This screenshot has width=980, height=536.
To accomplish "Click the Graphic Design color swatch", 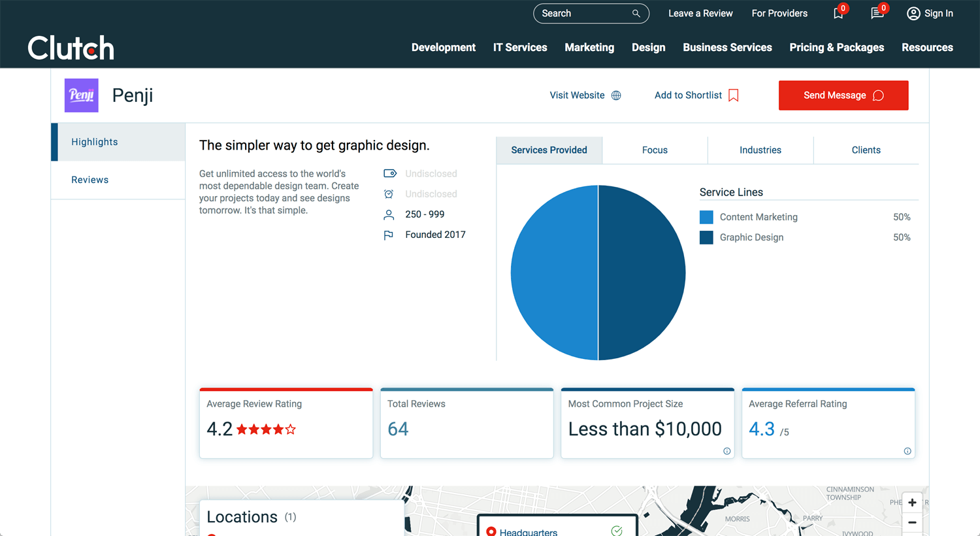I will (x=706, y=237).
